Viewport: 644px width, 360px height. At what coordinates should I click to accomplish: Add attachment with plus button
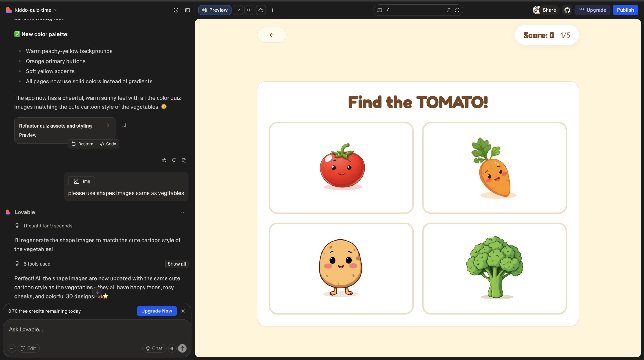pyautogui.click(x=12, y=348)
